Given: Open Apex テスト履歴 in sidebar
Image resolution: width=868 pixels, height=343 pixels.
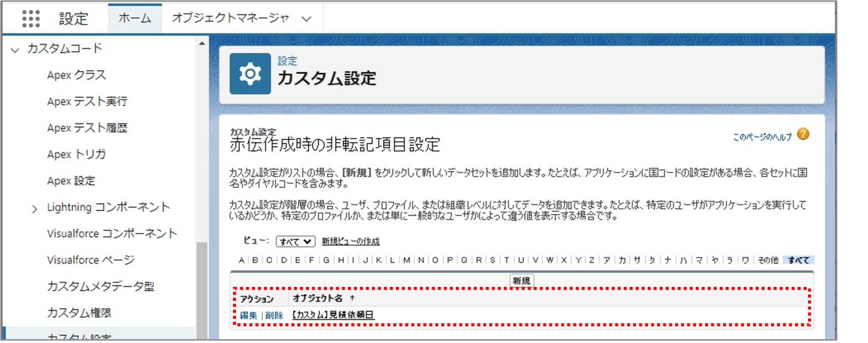Looking at the screenshot, I should coord(87,128).
